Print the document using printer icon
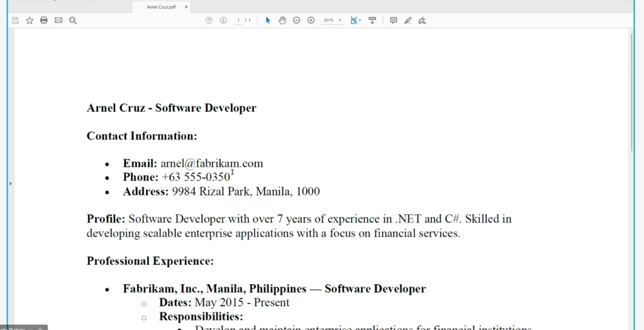Screen dimensions: 644x330 (44, 21)
